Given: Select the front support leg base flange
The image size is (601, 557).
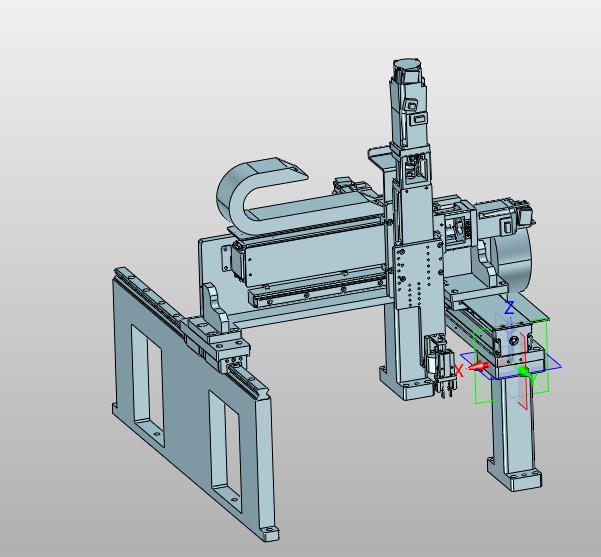Looking at the screenshot, I should pyautogui.click(x=514, y=475).
